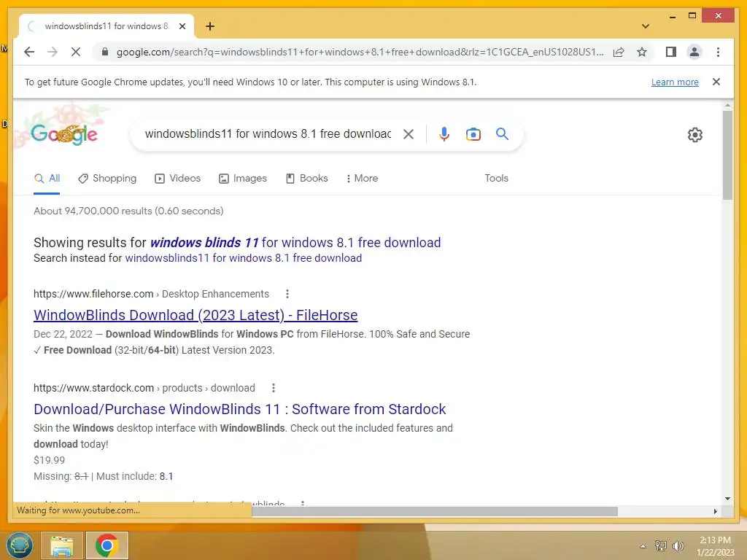Open network status tray icon
This screenshot has width=747, height=560.
coord(661,545)
